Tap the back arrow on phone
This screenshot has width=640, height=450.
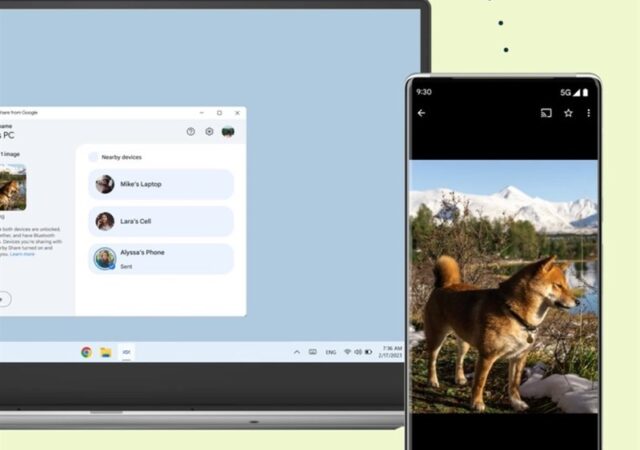pyautogui.click(x=422, y=113)
